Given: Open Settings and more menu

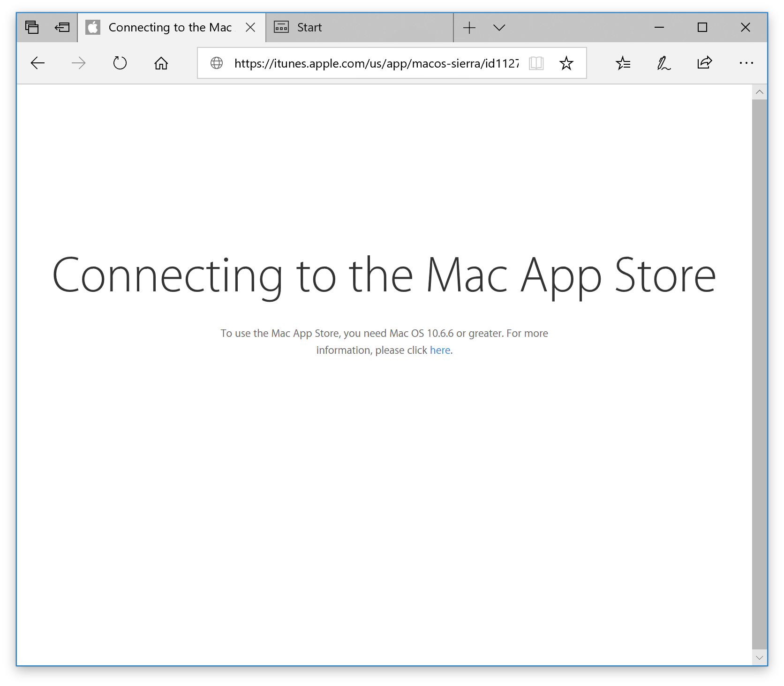Looking at the screenshot, I should click(x=746, y=63).
